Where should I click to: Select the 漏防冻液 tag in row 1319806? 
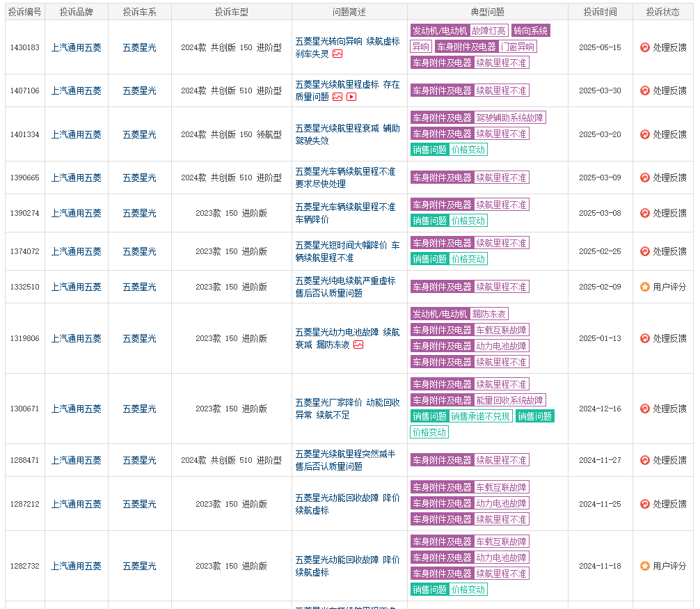(489, 315)
